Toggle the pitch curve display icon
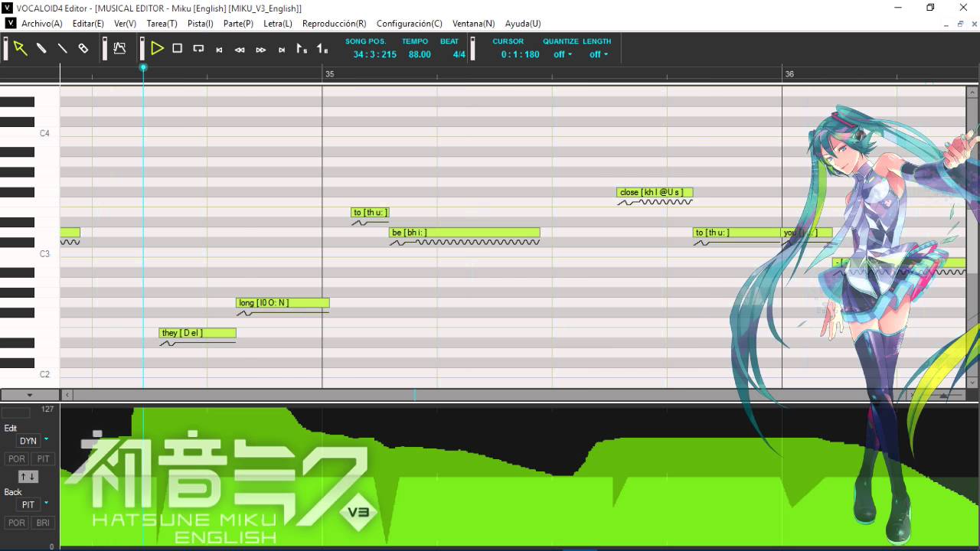Viewport: 980px width, 551px height. pos(119,48)
